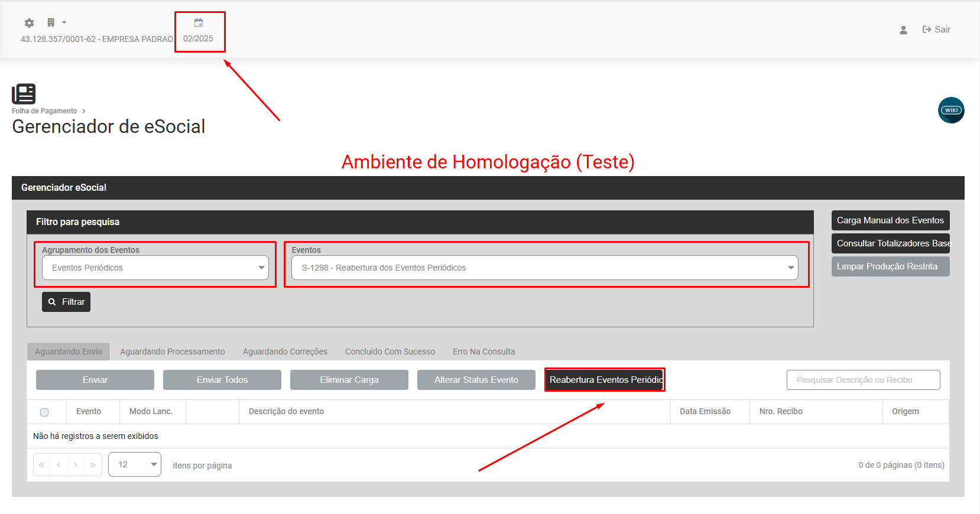Click the Folha de Pagamento module icon

24,94
